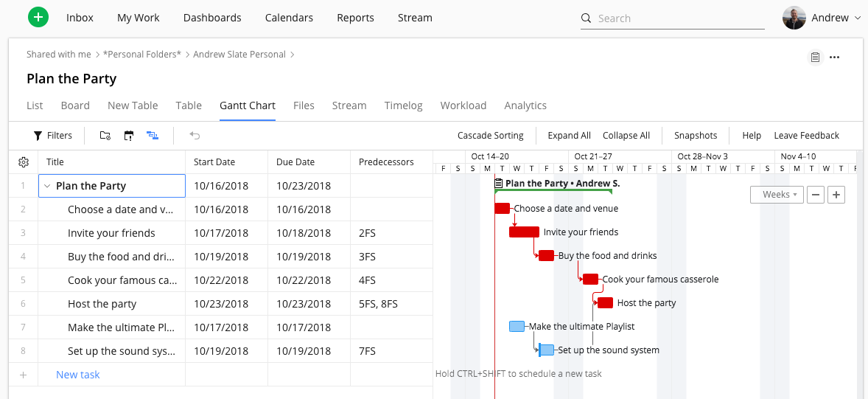Click the undo arrow icon
The height and width of the screenshot is (399, 868).
click(x=195, y=136)
